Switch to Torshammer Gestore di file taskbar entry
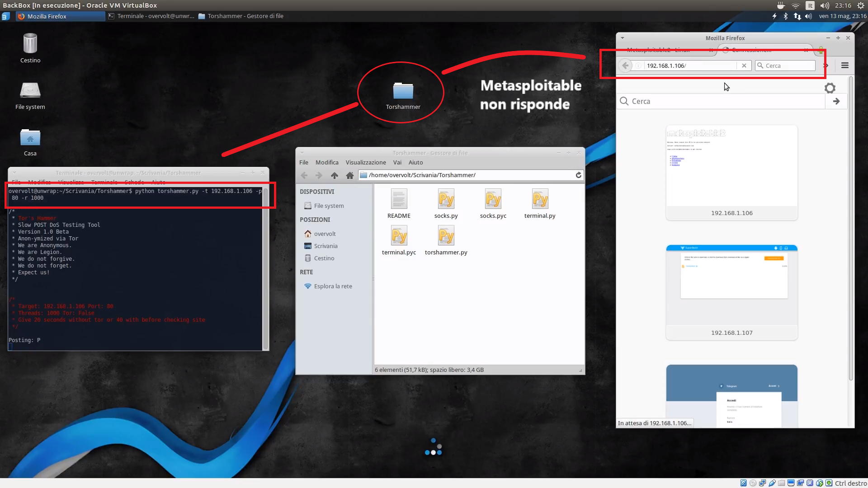 pos(241,16)
